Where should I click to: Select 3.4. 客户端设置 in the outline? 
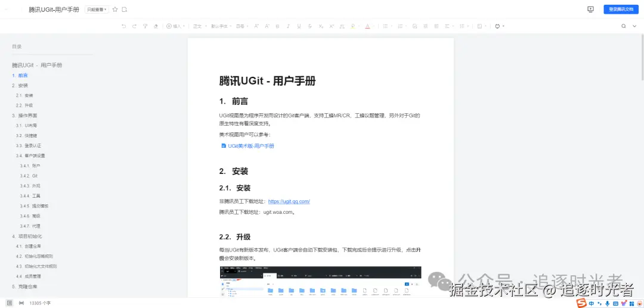31,156
